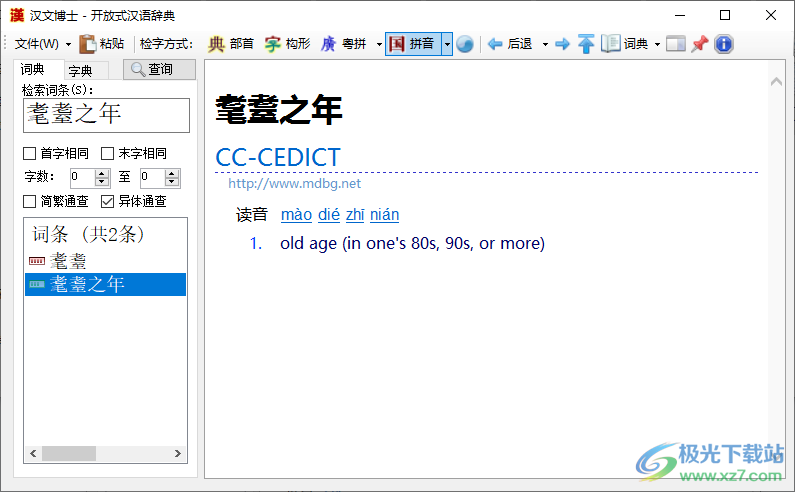This screenshot has width=795, height=492.
Task: Click the horizontal scrollbar thumb in entry list
Action: click(x=69, y=453)
